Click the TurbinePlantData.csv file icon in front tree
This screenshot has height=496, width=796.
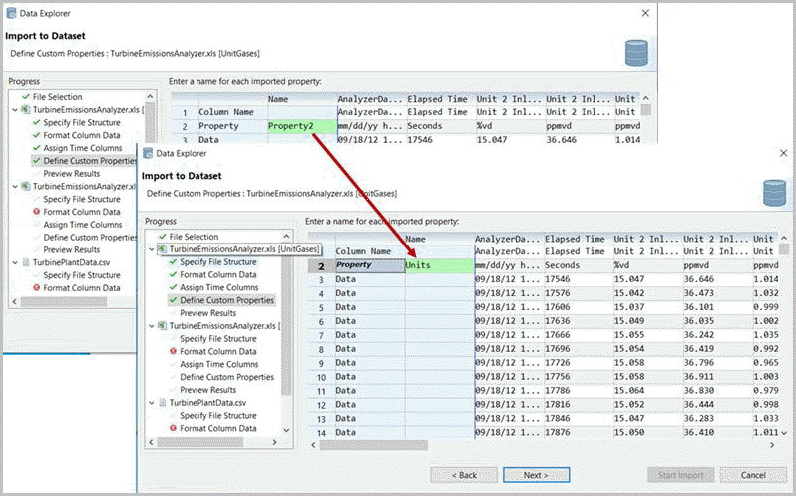162,403
